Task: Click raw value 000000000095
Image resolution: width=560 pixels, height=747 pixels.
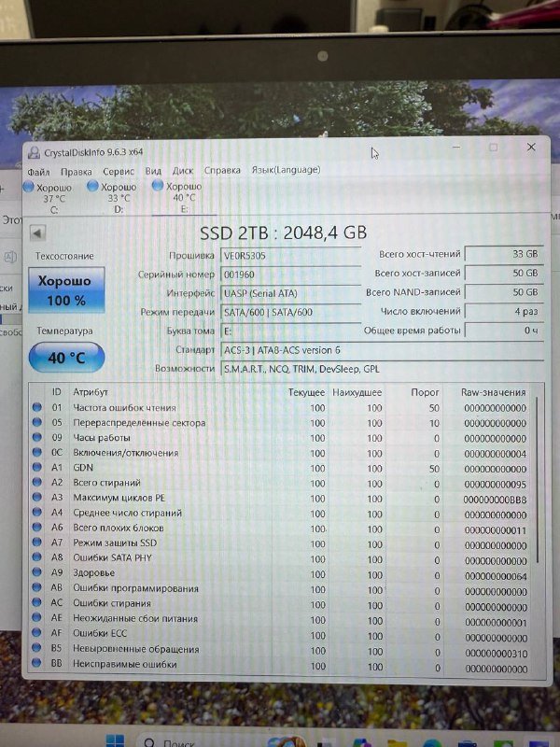Action: tap(496, 485)
